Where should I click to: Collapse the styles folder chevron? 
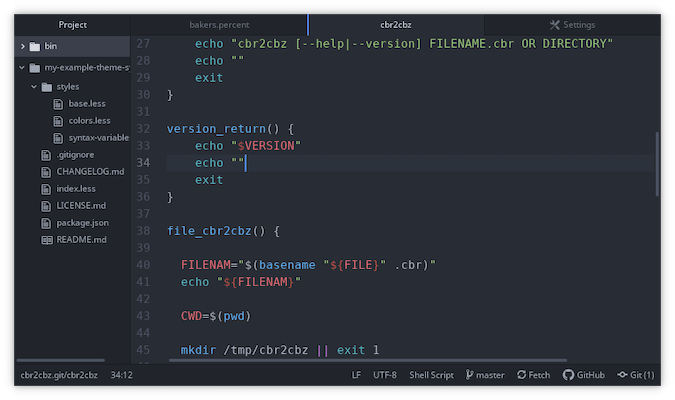[x=33, y=87]
